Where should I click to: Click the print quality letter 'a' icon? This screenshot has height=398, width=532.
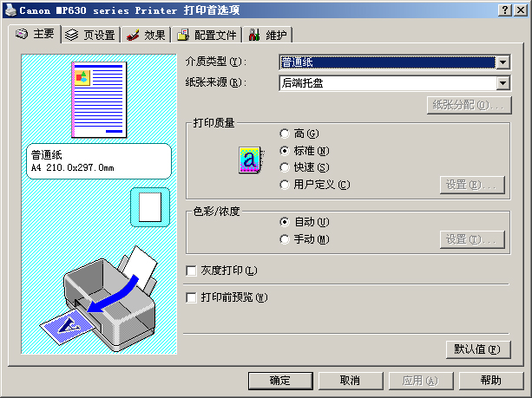coord(251,160)
